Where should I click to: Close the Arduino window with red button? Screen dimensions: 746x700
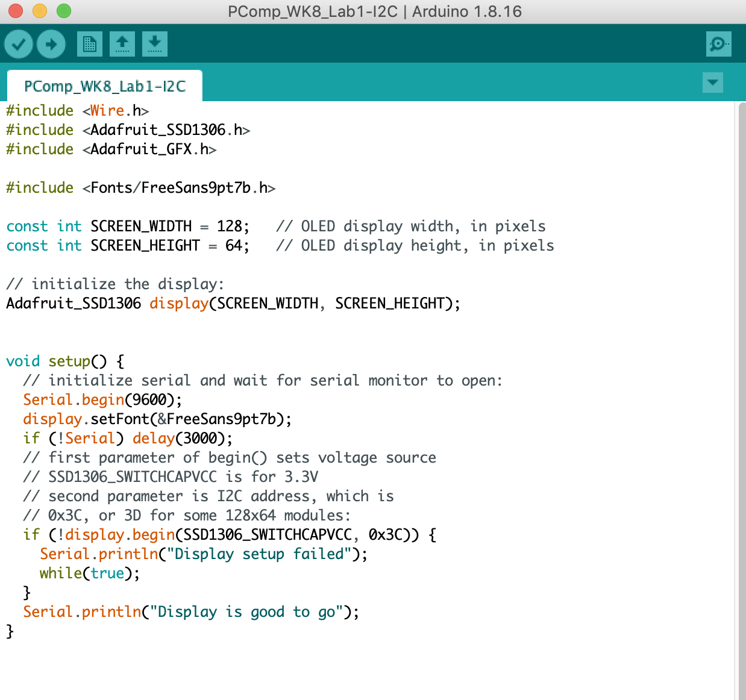click(x=15, y=11)
